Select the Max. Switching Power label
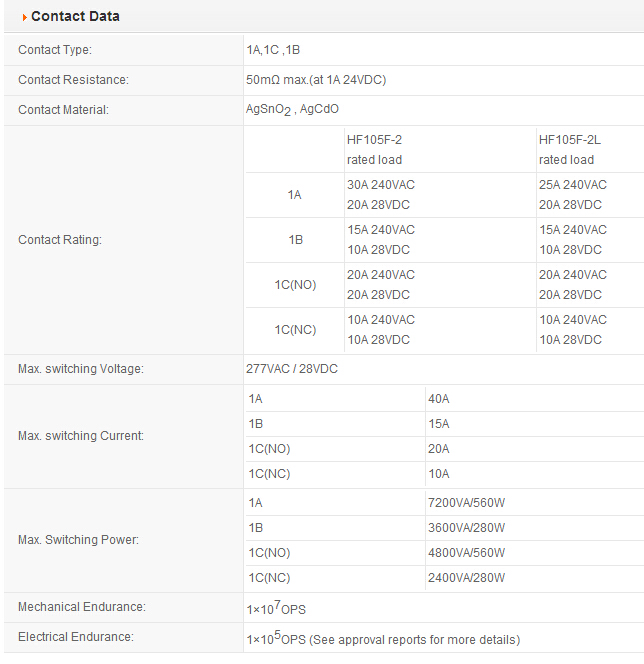This screenshot has height=664, width=644. click(78, 540)
